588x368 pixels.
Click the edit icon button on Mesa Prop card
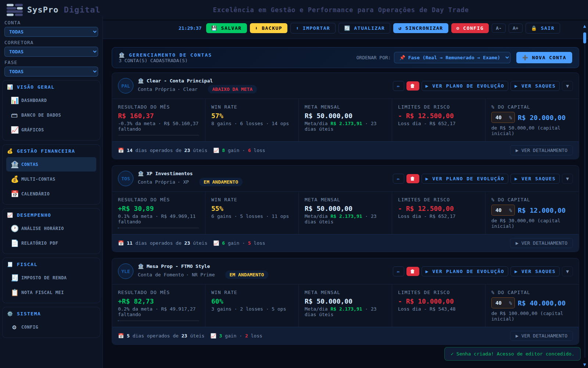tap(398, 272)
